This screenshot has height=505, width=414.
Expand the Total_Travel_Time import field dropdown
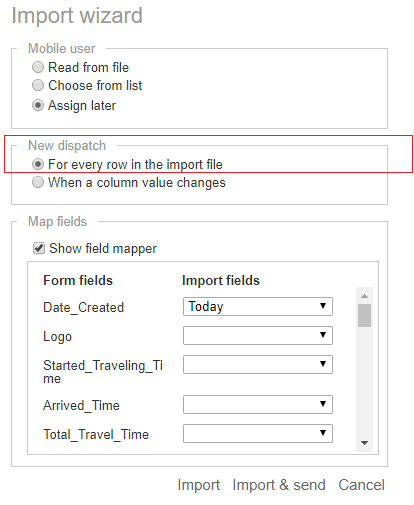[258, 433]
